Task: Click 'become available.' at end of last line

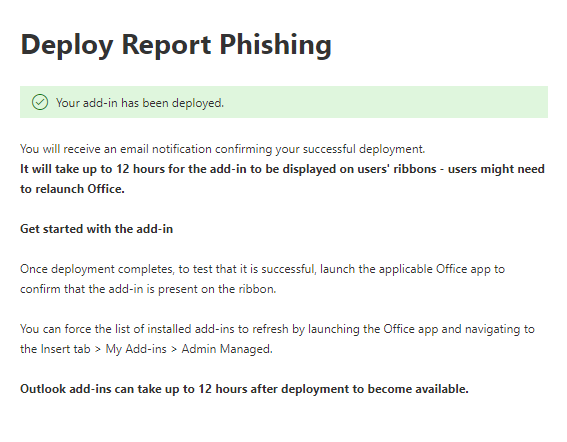Action: 418,389
